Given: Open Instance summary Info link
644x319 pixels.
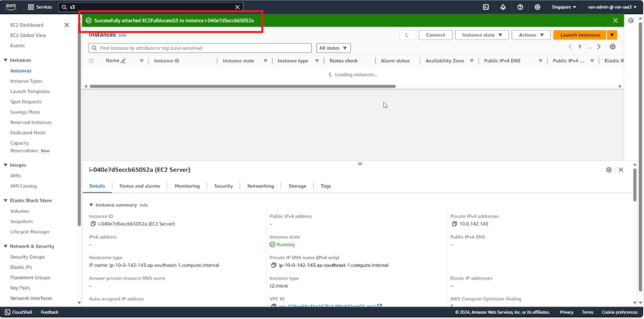Looking at the screenshot, I should click(143, 205).
